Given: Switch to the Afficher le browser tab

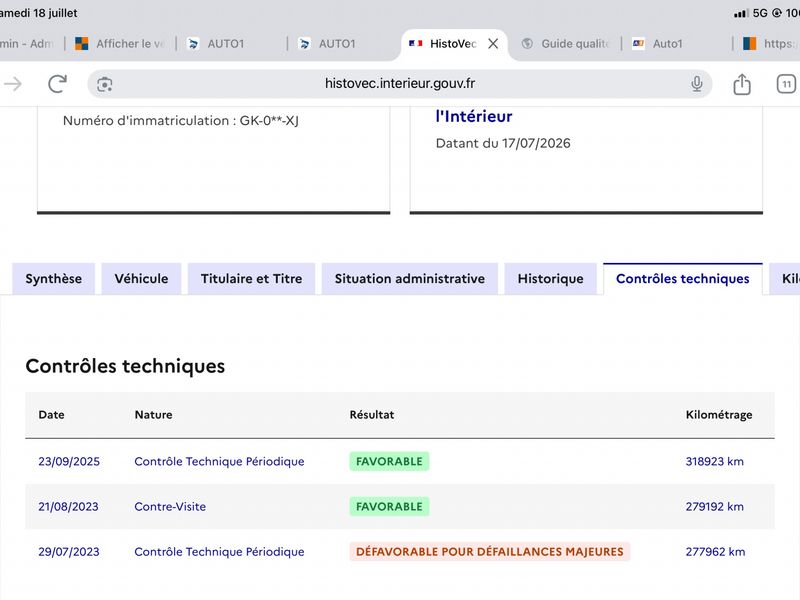Looking at the screenshot, I should click(120, 44).
